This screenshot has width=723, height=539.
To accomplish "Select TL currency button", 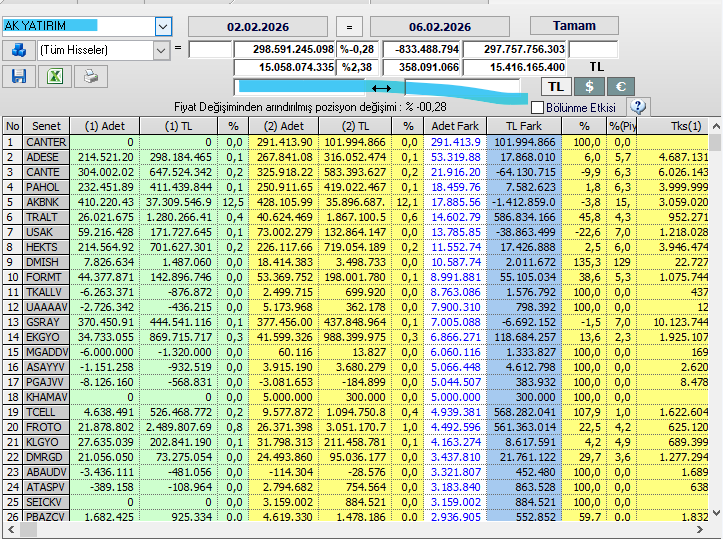I will [556, 87].
